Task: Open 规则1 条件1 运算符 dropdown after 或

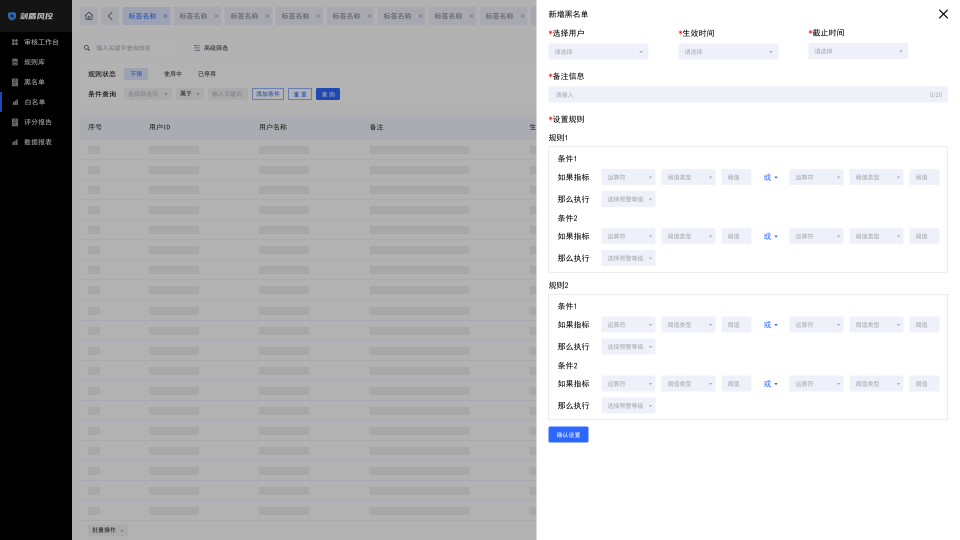Action: [816, 178]
